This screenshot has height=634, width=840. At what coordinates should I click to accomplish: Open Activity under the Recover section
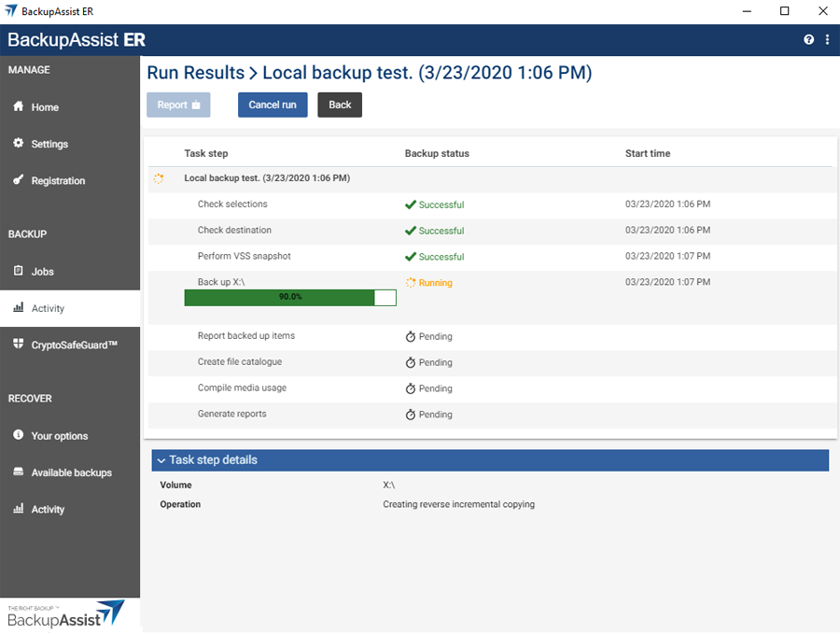pos(70,509)
